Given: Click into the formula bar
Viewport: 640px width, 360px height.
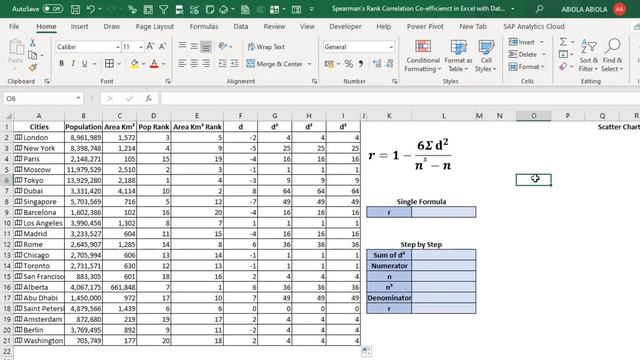Looking at the screenshot, I should tap(400, 98).
